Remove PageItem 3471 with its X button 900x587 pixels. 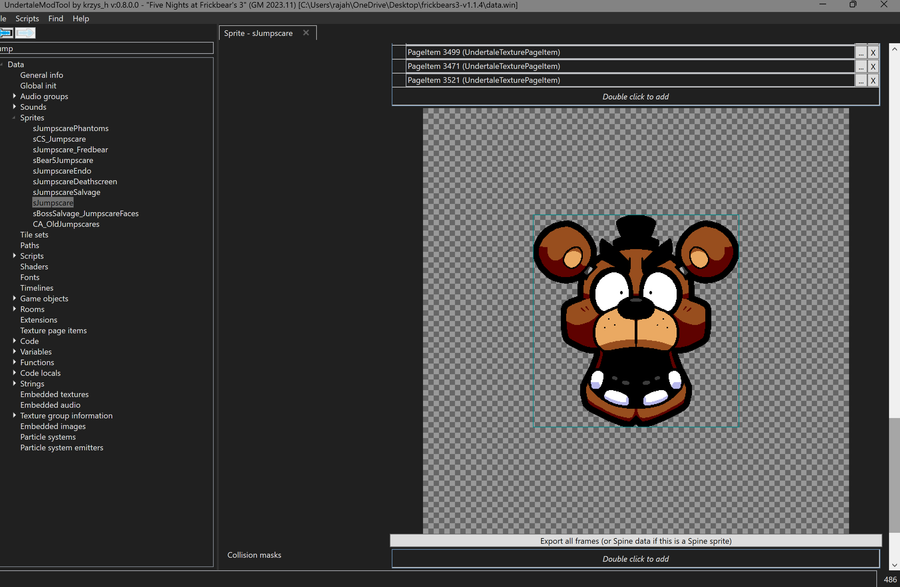tap(873, 67)
